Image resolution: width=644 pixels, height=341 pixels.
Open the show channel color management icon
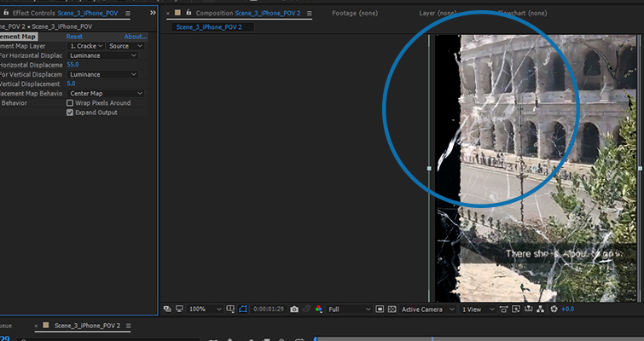pos(319,309)
